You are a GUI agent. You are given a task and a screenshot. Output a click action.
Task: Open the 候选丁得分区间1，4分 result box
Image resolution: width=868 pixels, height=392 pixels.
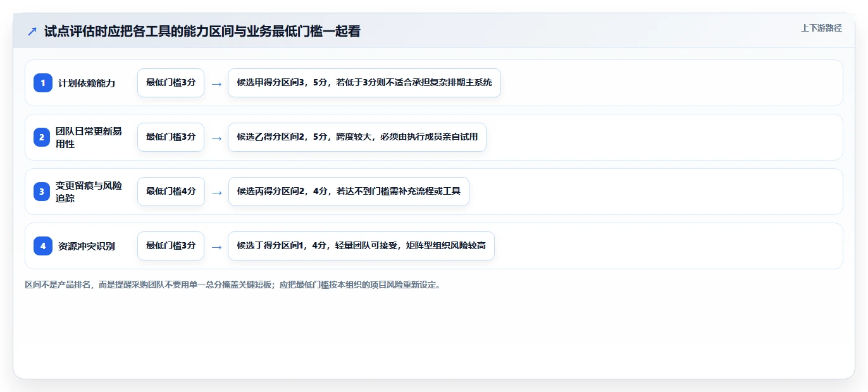[361, 246]
